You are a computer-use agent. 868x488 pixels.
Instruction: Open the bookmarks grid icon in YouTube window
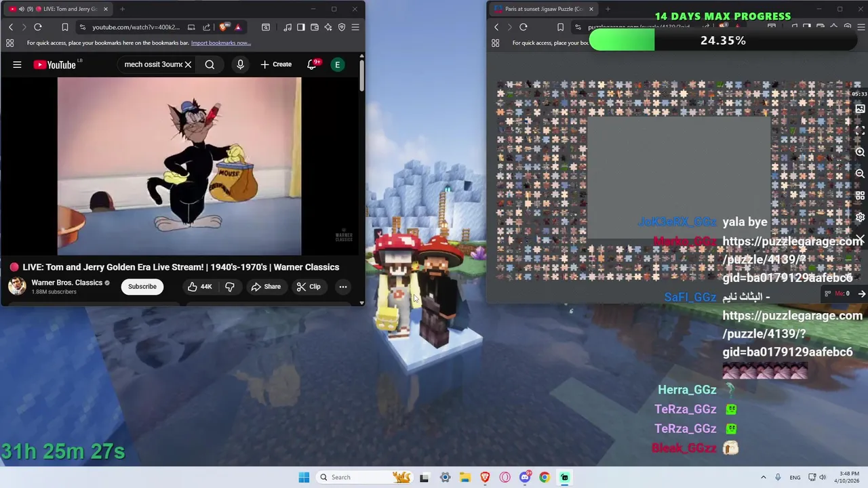tap(10, 43)
